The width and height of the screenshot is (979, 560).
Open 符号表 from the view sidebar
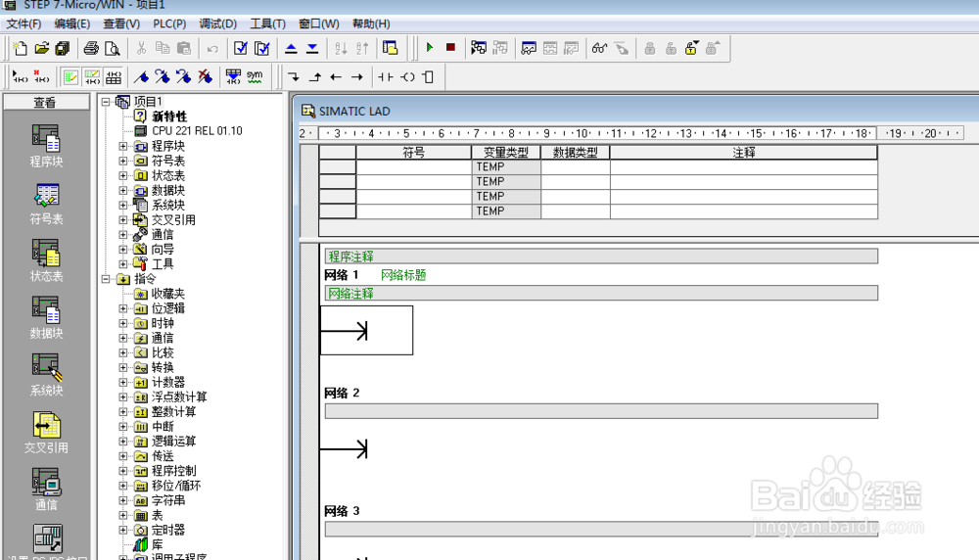tap(46, 204)
